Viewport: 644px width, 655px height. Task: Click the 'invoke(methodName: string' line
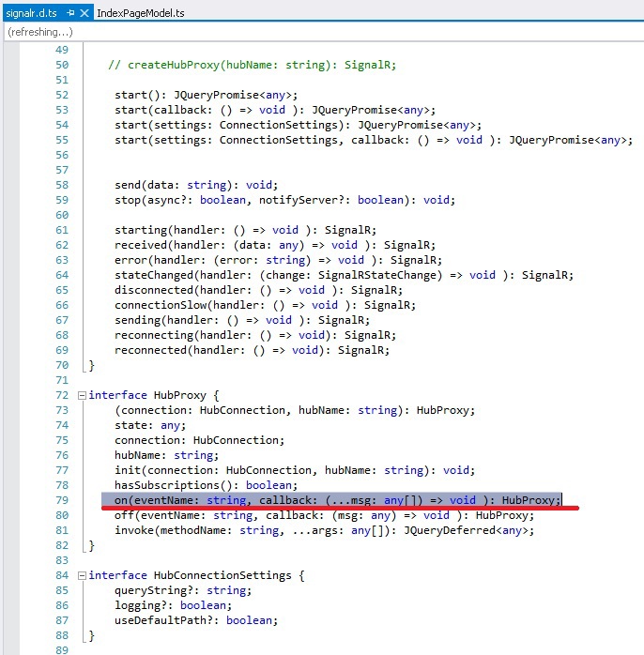pos(324,530)
